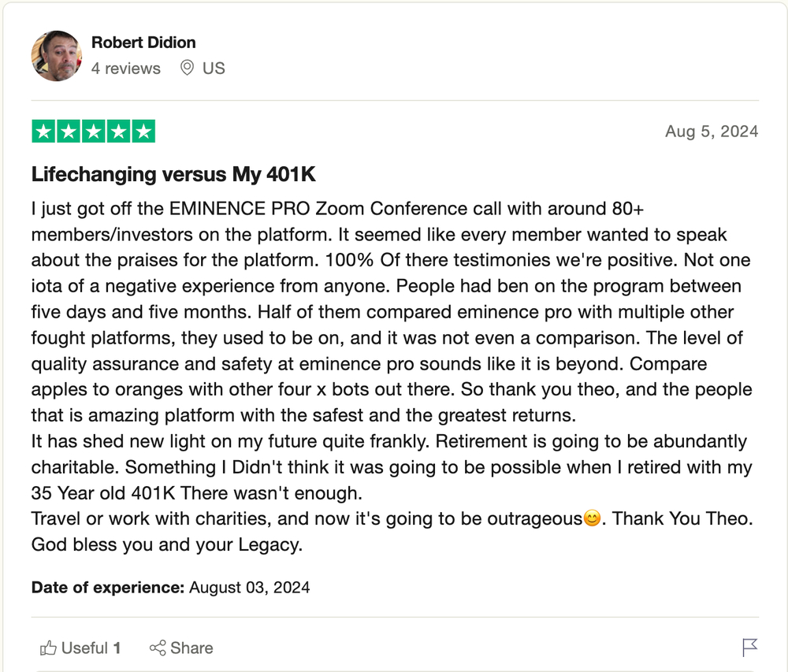Click the fourth green rating star
The height and width of the screenshot is (672, 788).
(x=119, y=132)
